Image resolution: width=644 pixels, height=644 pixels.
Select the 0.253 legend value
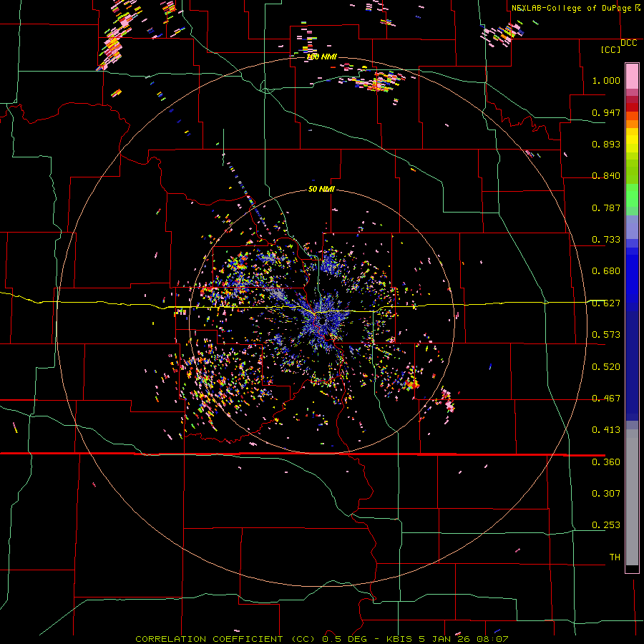pos(606,525)
